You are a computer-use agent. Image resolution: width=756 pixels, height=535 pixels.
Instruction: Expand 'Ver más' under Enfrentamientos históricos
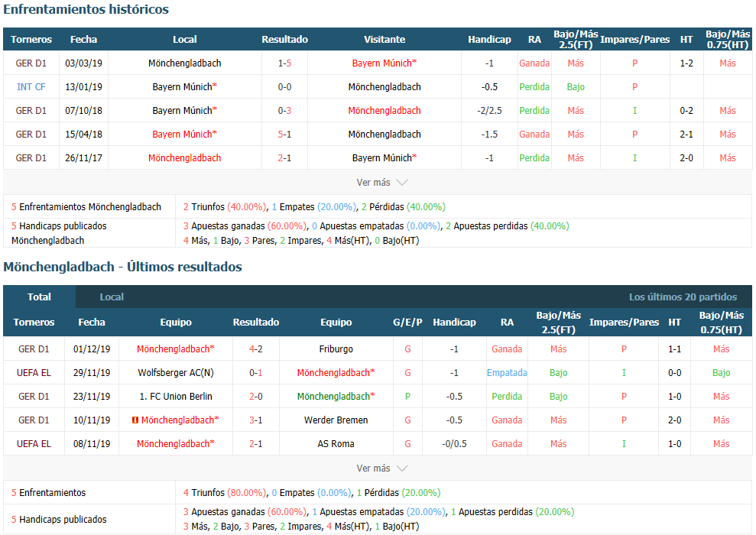[382, 182]
